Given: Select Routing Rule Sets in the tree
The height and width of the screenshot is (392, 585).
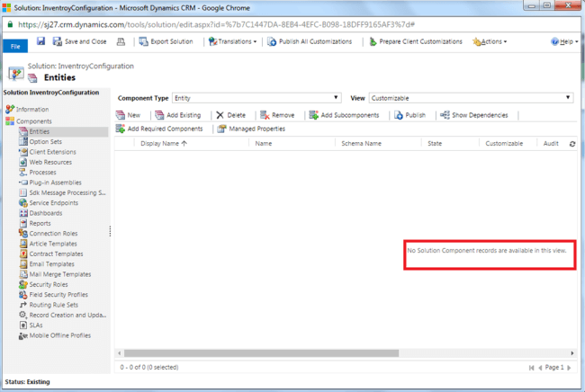Looking at the screenshot, I should (x=49, y=305).
